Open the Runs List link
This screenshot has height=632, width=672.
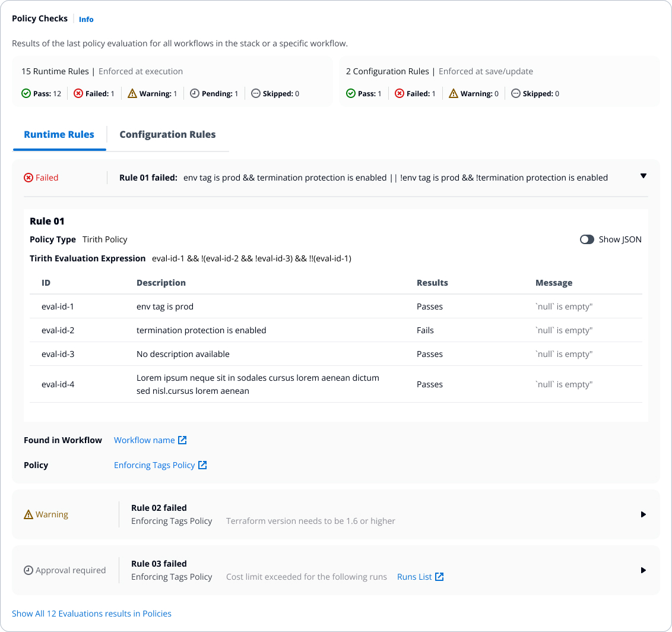click(x=414, y=577)
